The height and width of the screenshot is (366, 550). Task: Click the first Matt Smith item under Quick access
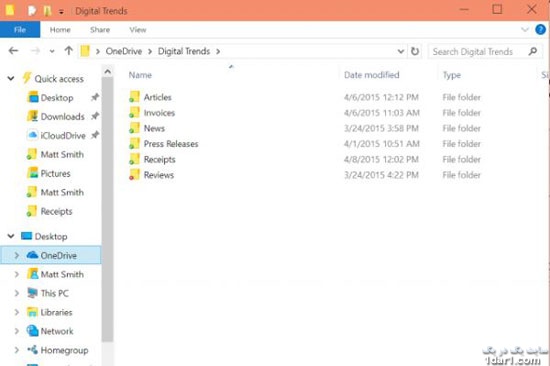(x=55, y=154)
